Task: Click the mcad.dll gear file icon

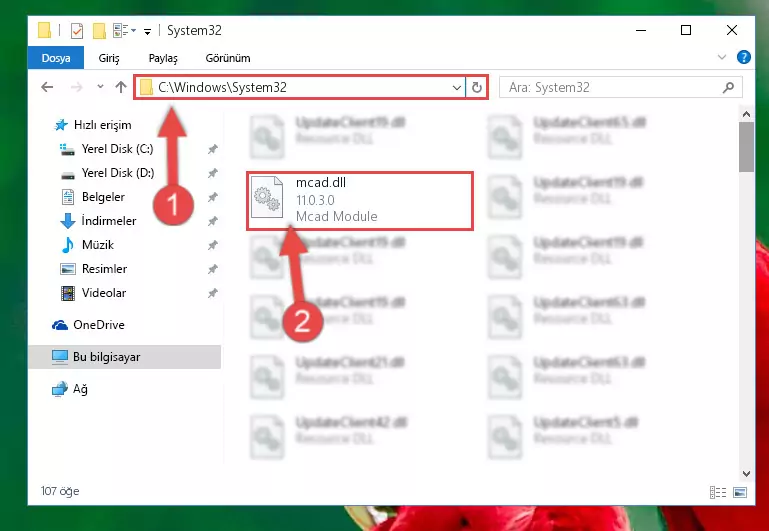Action: (267, 197)
